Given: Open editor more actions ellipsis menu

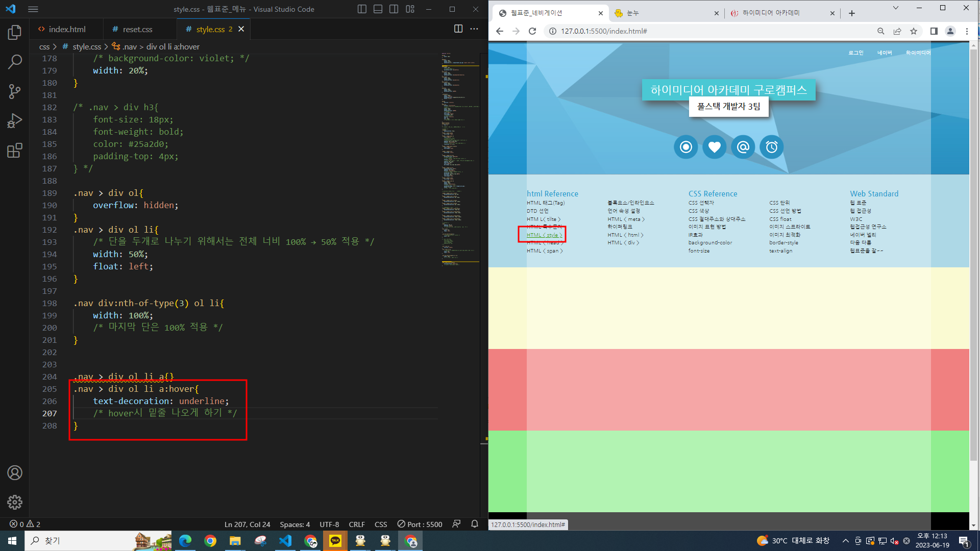Looking at the screenshot, I should point(474,29).
